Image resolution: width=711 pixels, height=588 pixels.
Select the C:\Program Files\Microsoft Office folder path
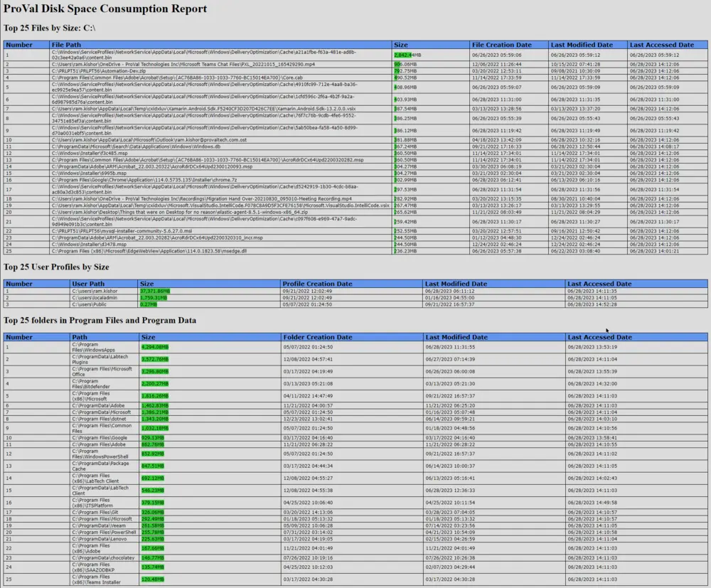(x=102, y=372)
